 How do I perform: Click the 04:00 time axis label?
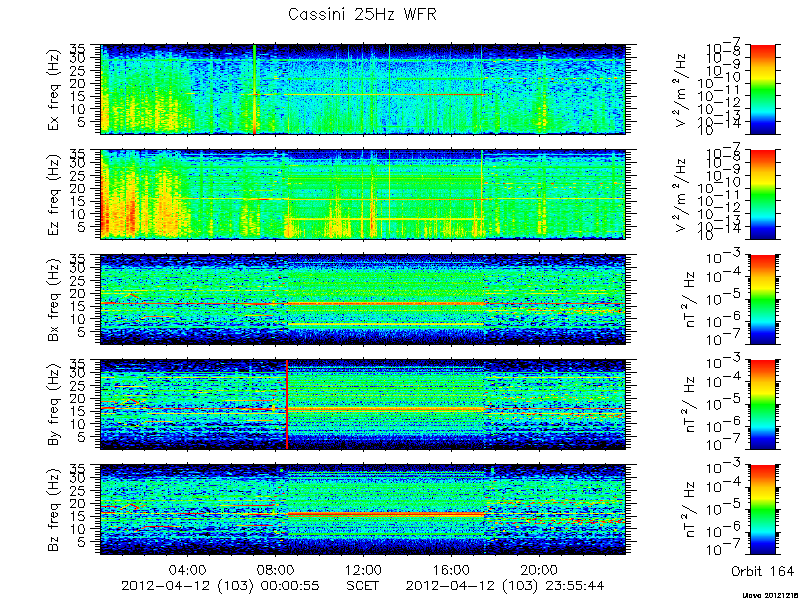pos(187,569)
